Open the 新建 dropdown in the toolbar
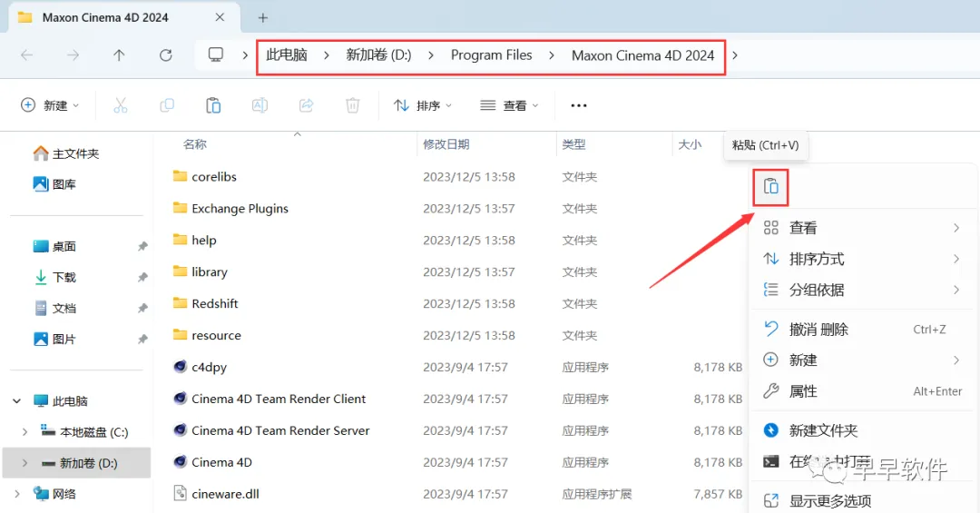The image size is (980, 513). [50, 105]
